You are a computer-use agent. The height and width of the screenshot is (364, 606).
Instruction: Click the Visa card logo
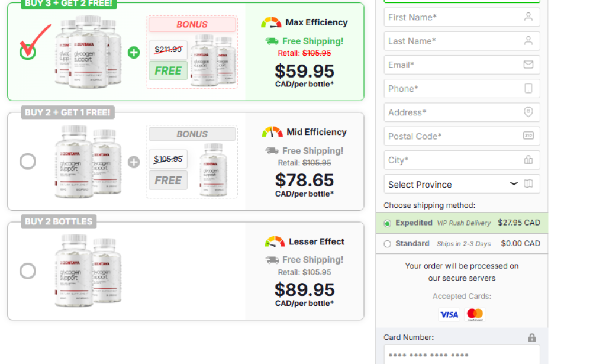coord(449,314)
